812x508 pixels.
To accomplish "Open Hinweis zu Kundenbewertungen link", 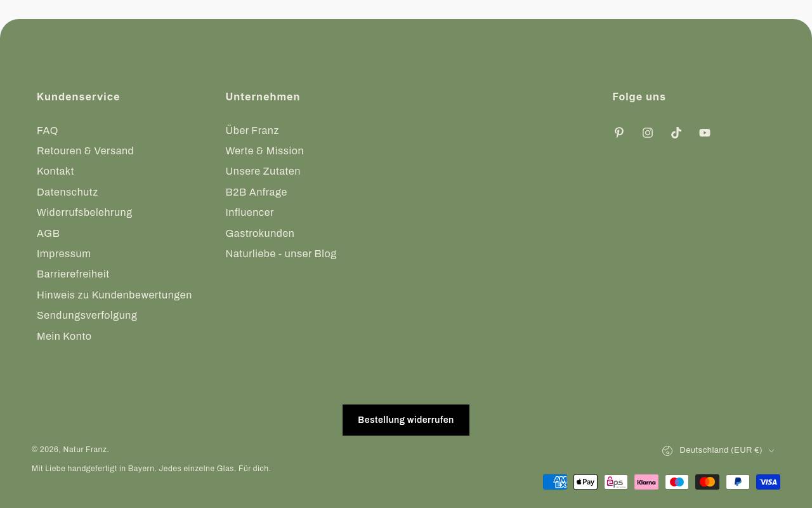I will coord(114,295).
